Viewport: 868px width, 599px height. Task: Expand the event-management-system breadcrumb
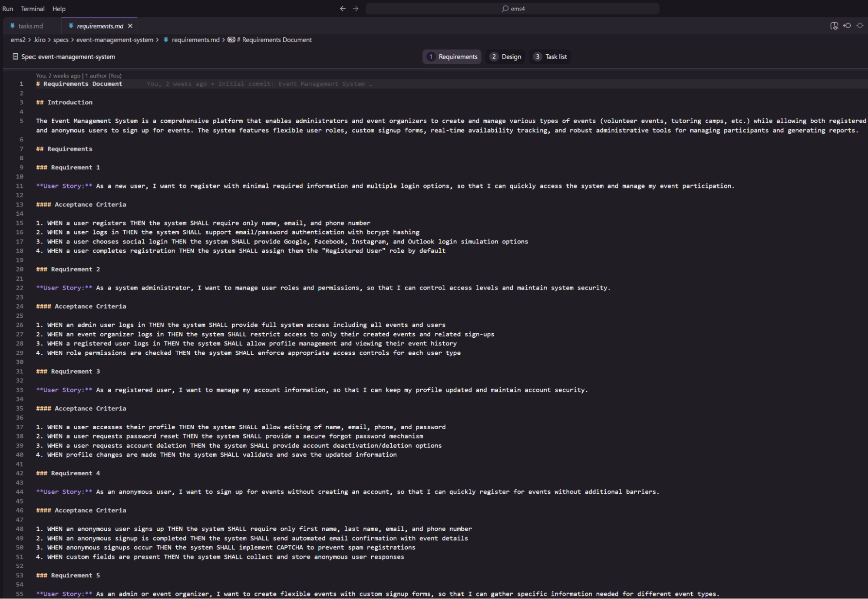pyautogui.click(x=115, y=40)
